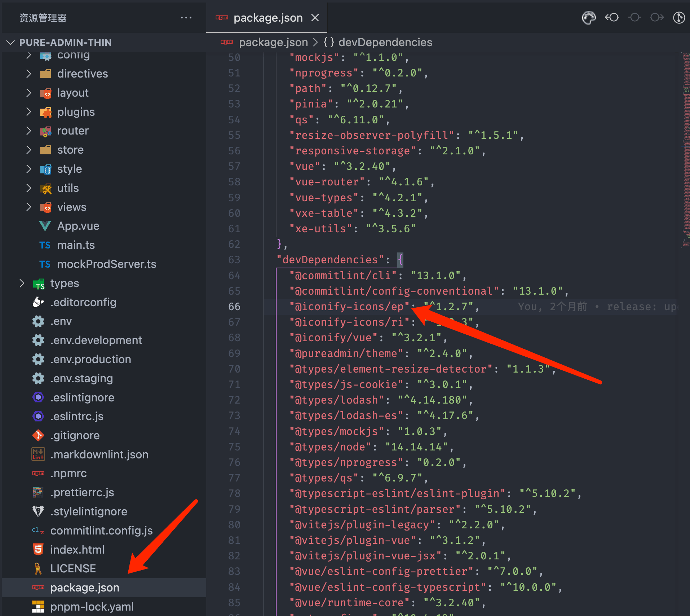Click the HTML5 icon beside index.html
Image resolution: width=690 pixels, height=616 pixels.
pyautogui.click(x=38, y=550)
